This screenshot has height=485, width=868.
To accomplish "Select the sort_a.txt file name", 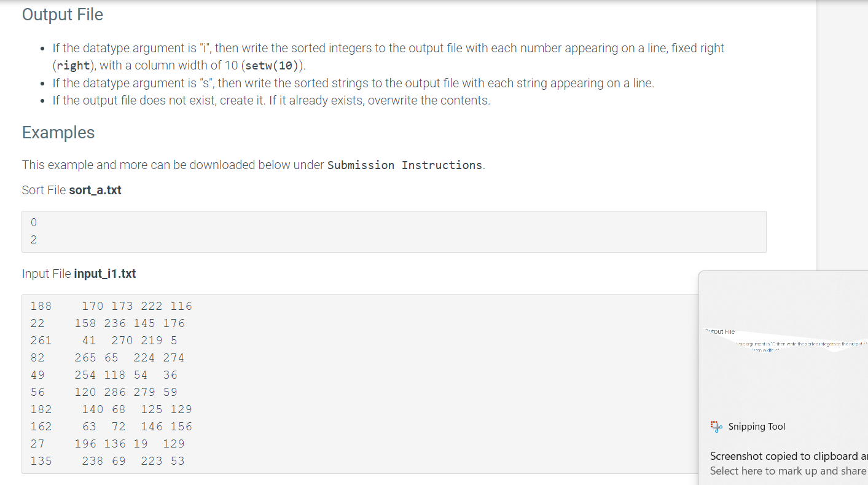I will pos(95,190).
